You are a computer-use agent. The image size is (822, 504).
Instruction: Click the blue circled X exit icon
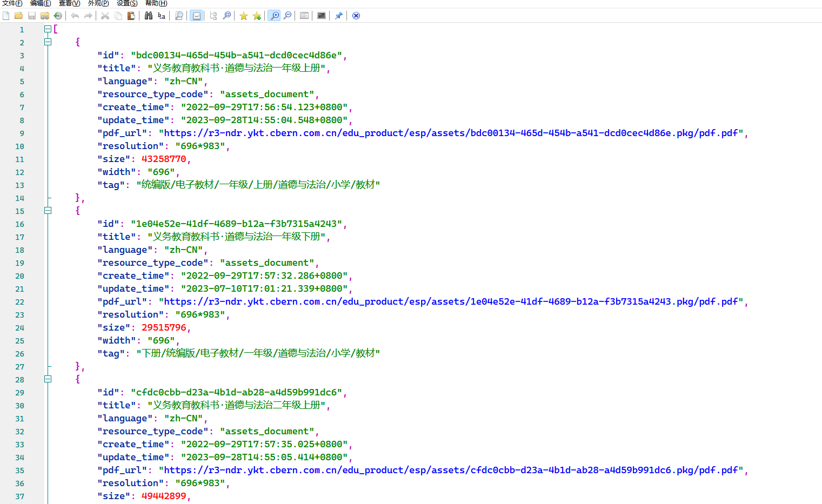click(x=356, y=16)
